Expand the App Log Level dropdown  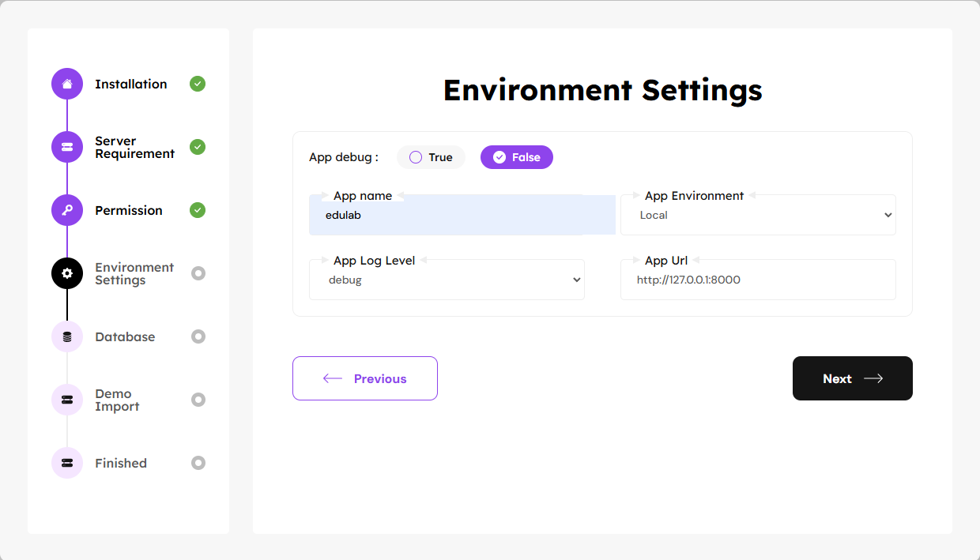(x=447, y=280)
